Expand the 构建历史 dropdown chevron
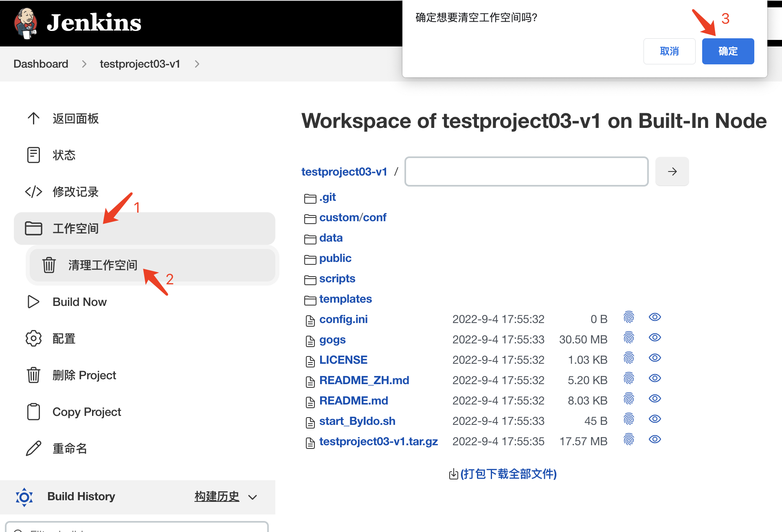The image size is (782, 532). tap(253, 497)
